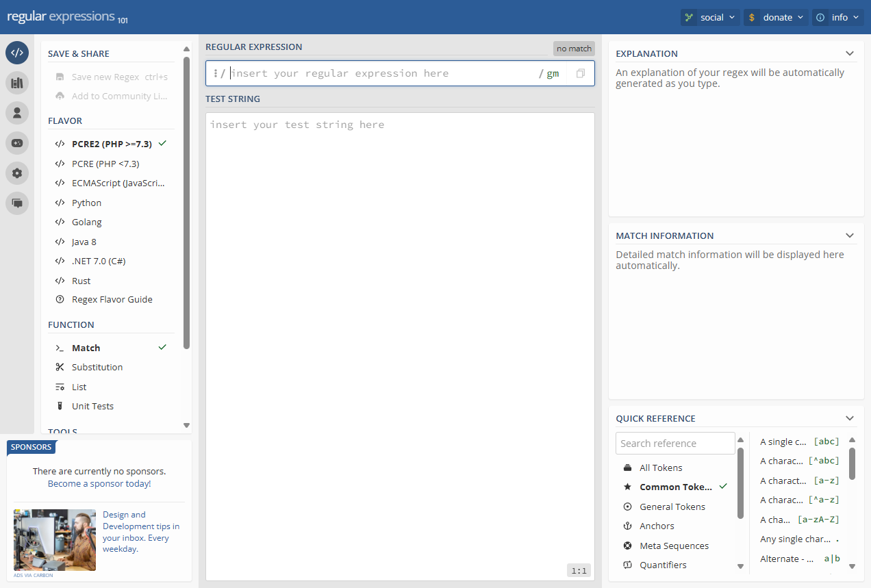Screen dimensions: 871x588
Task: Collapse the Match Information panel
Action: [850, 235]
